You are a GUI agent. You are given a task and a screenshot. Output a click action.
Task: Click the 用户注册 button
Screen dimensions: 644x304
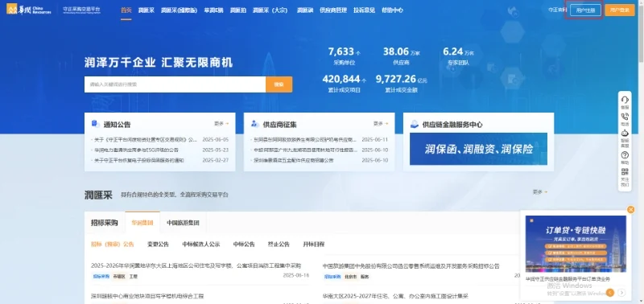click(x=585, y=10)
